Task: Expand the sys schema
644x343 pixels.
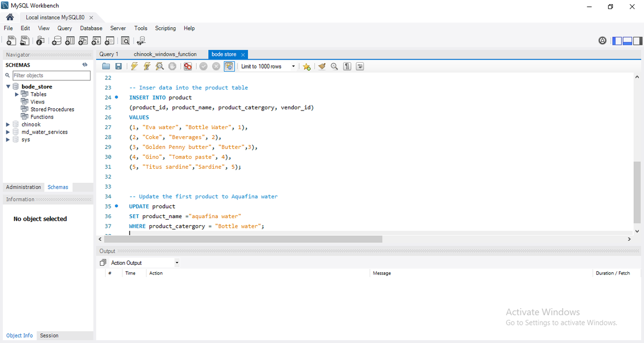Action: coord(8,139)
